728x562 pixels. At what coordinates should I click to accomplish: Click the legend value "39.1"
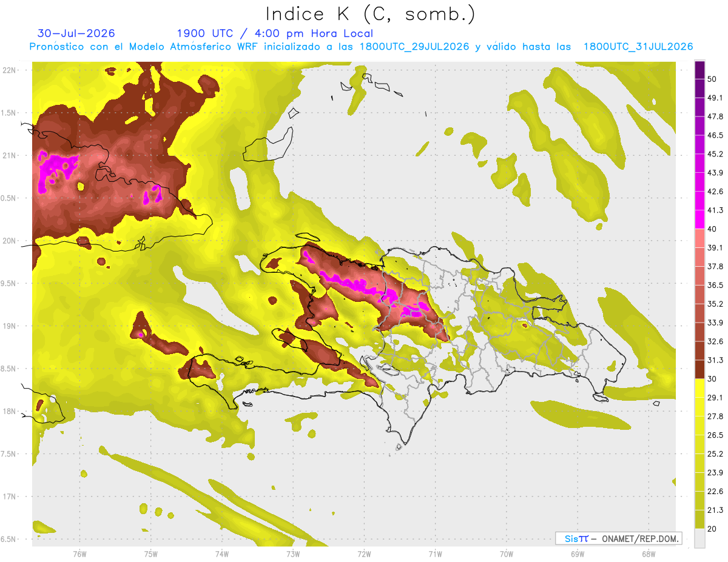pos(715,248)
